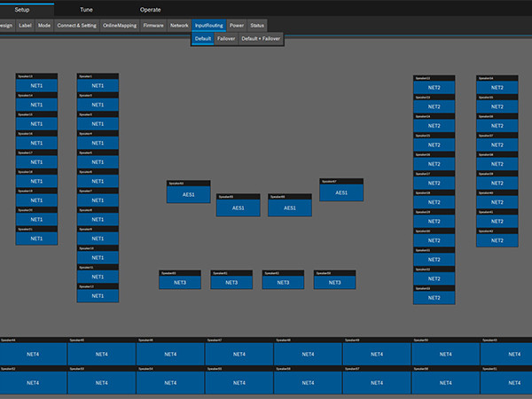The height and width of the screenshot is (399, 532).
Task: Go to Connect & Setting tab
Action: [x=76, y=26]
